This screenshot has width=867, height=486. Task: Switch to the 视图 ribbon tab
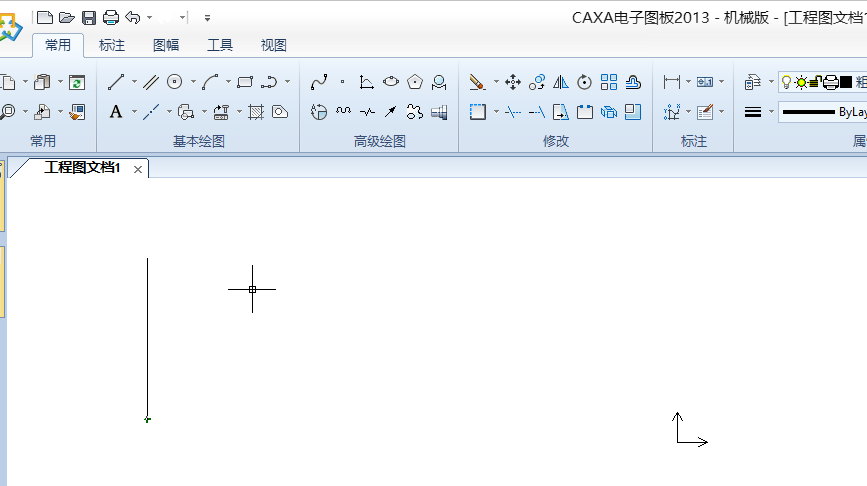(x=274, y=45)
